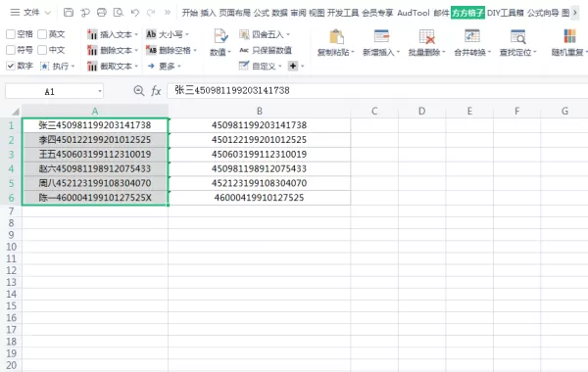This screenshot has height=372, width=588.
Task: Click the 合并转换 icon
Action: [x=472, y=36]
